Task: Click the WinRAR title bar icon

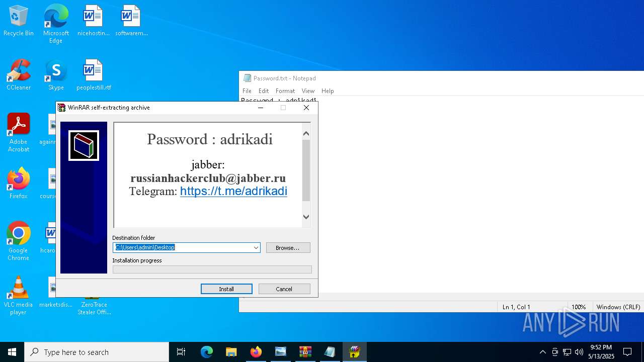Action: click(61, 108)
